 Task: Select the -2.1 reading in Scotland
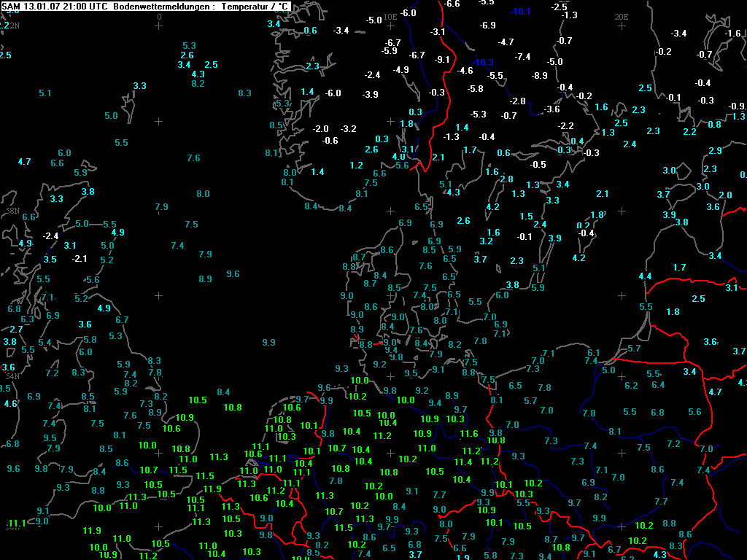click(x=79, y=259)
